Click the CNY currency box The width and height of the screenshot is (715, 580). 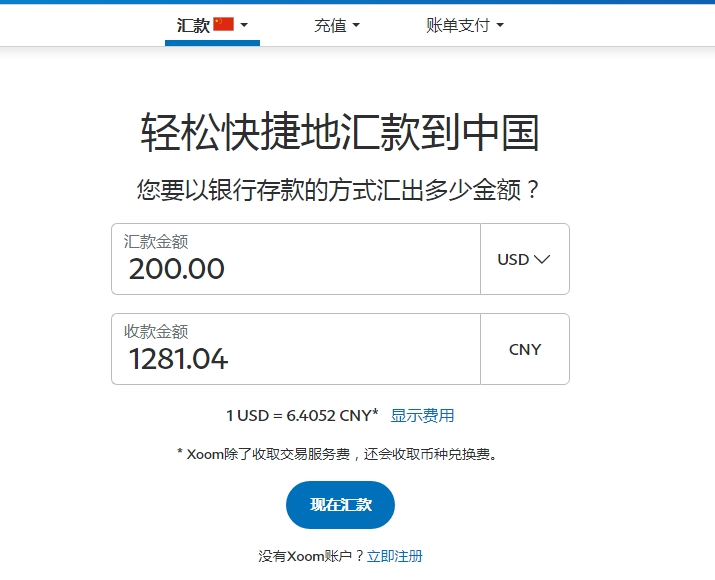[x=525, y=349]
